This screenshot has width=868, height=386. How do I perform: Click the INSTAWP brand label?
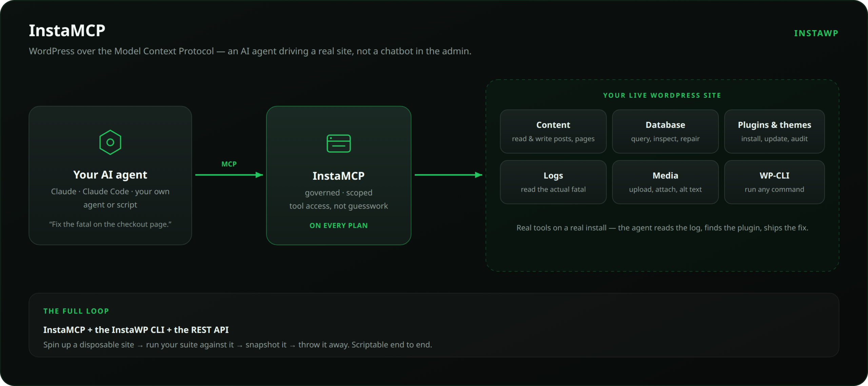[816, 33]
